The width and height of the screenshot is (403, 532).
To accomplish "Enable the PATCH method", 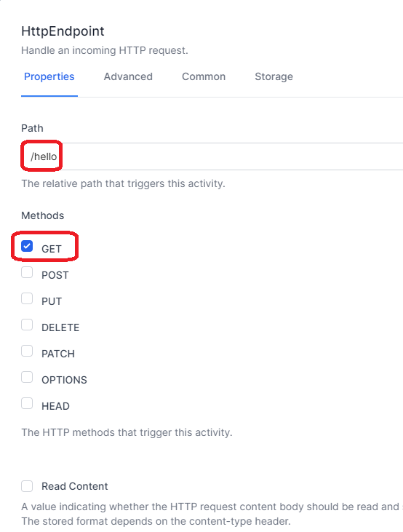I will 27,351.
